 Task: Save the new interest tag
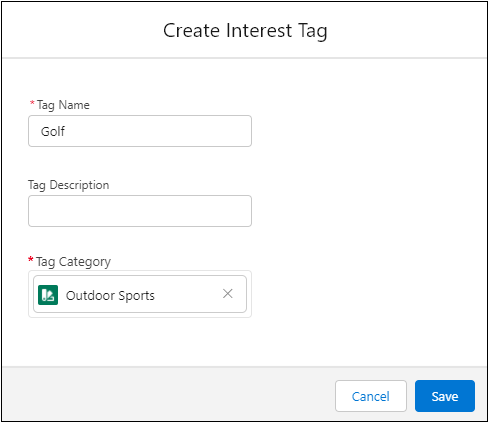(445, 396)
